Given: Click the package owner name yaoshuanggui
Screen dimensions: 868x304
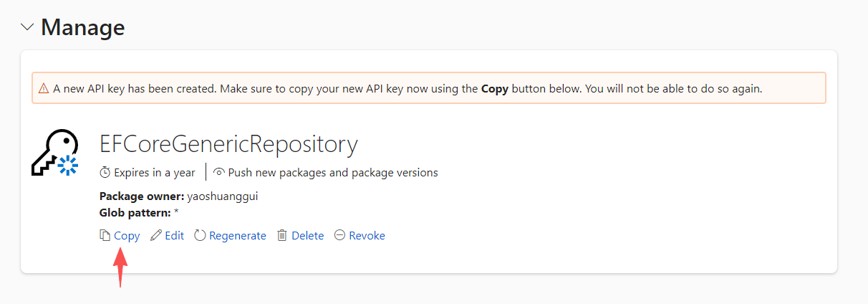Looking at the screenshot, I should tap(222, 196).
